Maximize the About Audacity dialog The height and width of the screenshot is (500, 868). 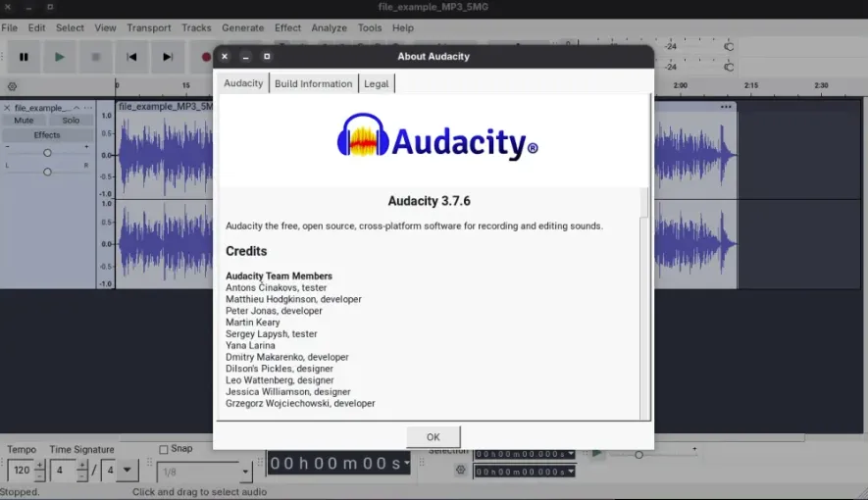[267, 57]
